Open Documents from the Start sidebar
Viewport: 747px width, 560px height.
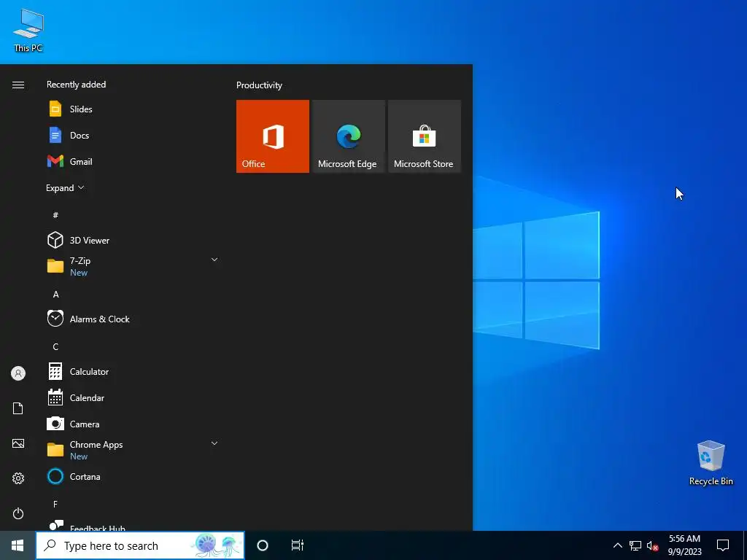pos(18,408)
